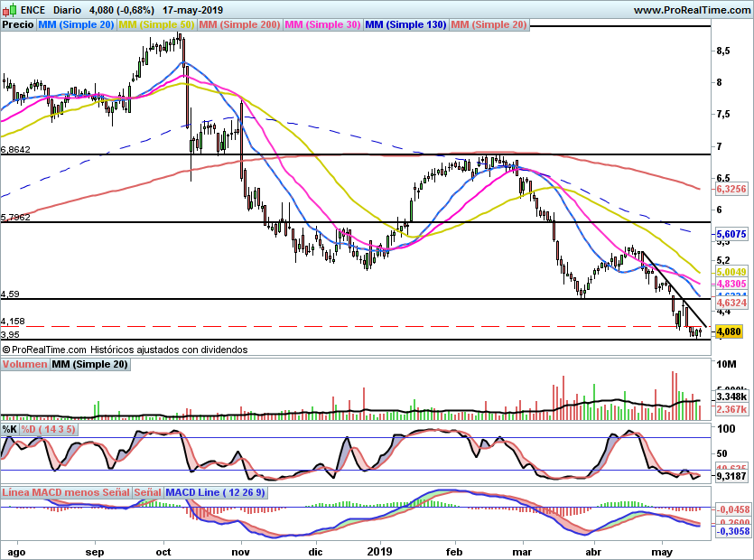Screen dimensions: 754x560
Task: Open the Volumen panel label
Action: pos(24,364)
